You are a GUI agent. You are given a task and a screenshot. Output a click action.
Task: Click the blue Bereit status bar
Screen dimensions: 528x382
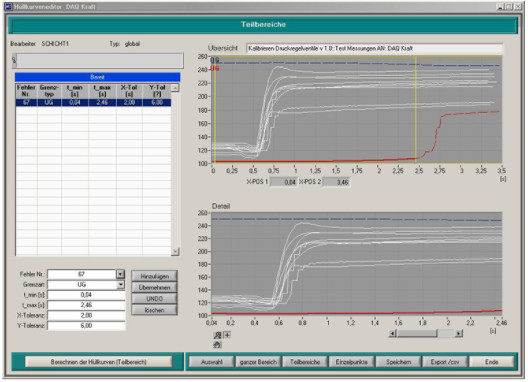[x=98, y=77]
